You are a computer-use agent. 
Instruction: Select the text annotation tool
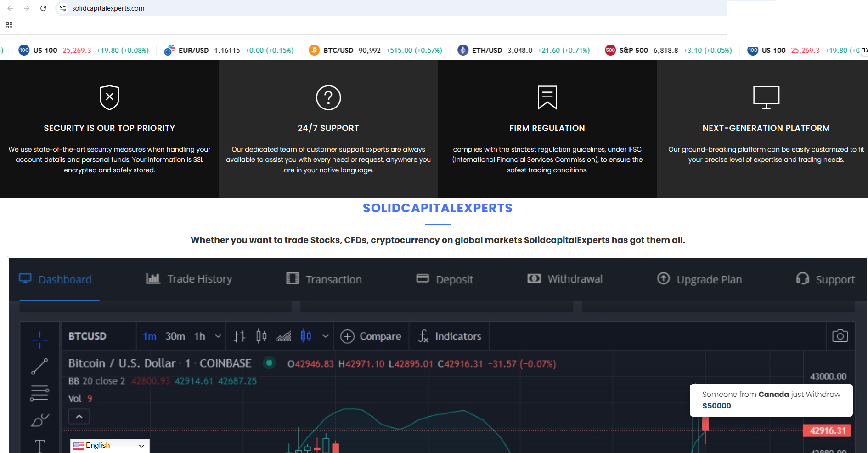40,446
